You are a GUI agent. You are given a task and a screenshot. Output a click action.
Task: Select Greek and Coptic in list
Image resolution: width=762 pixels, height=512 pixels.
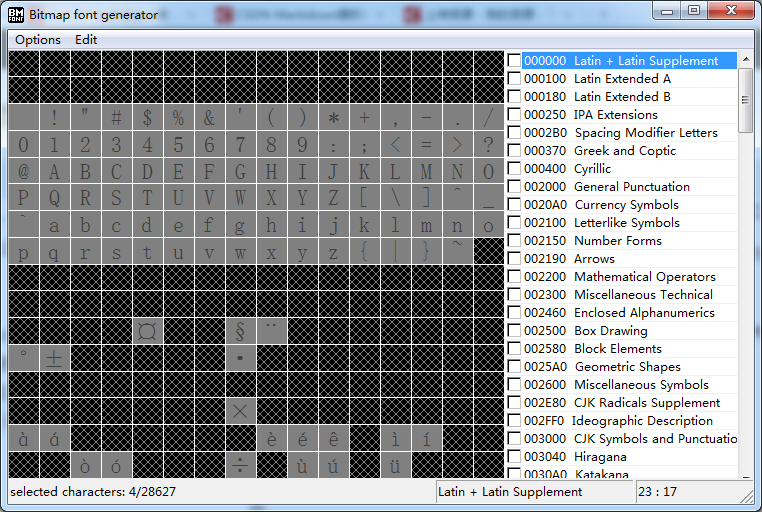point(625,151)
